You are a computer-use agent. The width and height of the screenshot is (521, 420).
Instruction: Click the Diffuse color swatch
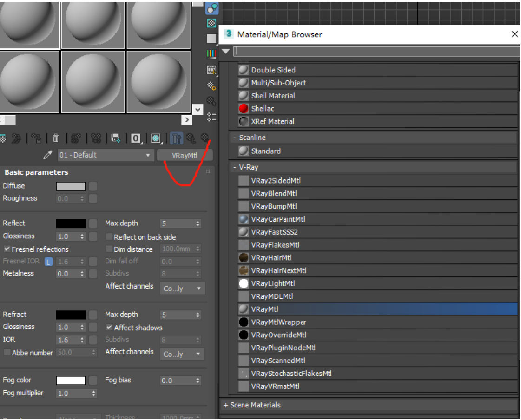(71, 186)
